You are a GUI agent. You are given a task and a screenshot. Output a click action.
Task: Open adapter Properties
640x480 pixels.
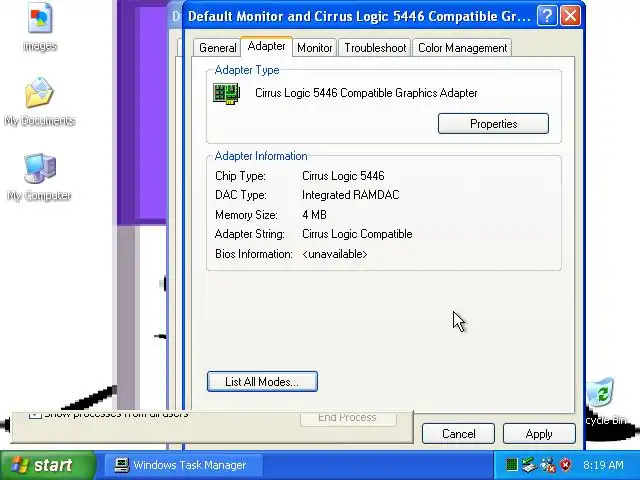[493, 124]
